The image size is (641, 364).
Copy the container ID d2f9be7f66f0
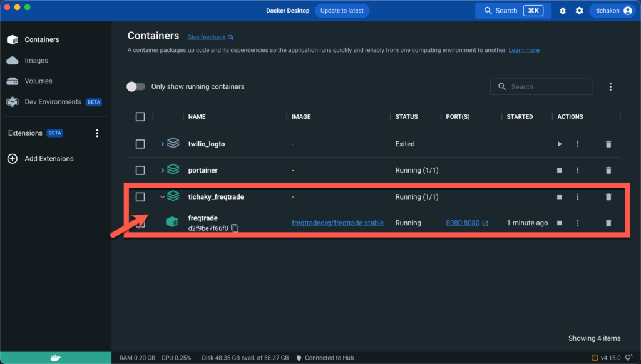(235, 228)
